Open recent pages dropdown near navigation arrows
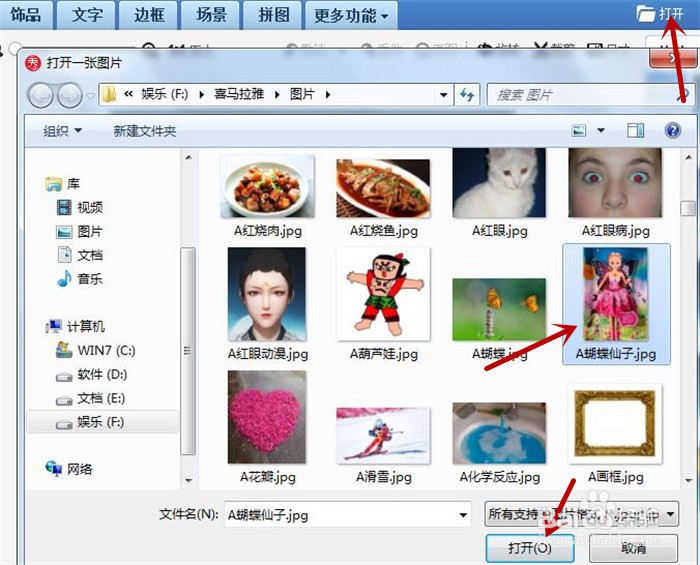700x565 pixels. click(x=91, y=96)
